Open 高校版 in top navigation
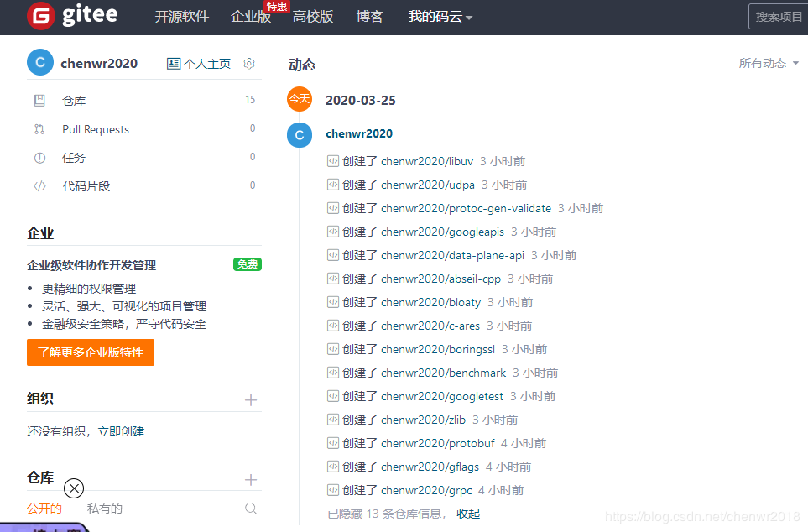This screenshot has width=808, height=532. click(313, 17)
